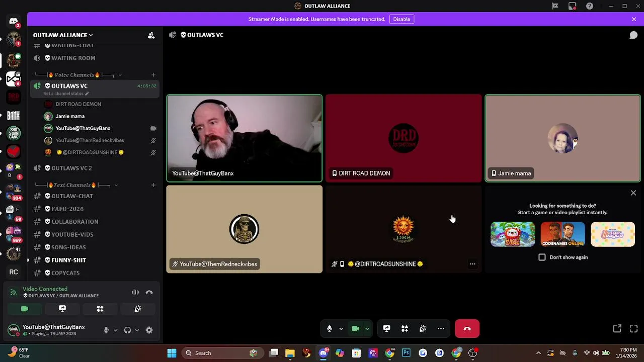This screenshot has width=644, height=362.
Task: Open input device arrow in user panel
Action: pos(115,330)
